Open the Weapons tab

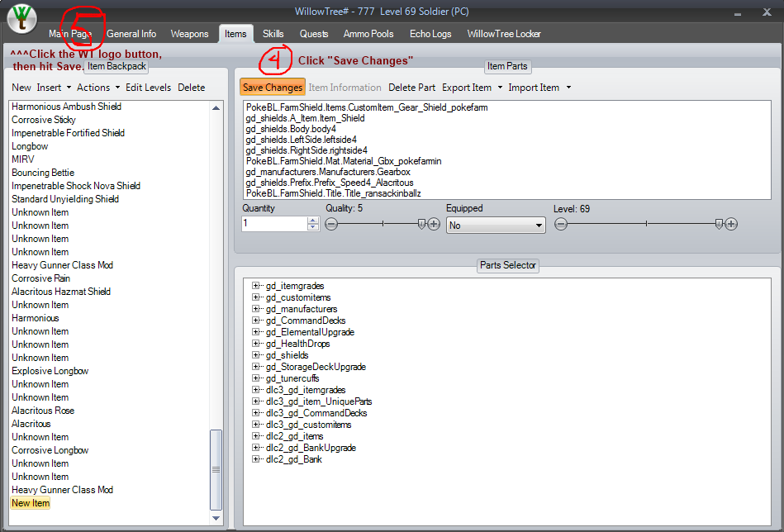pos(189,34)
